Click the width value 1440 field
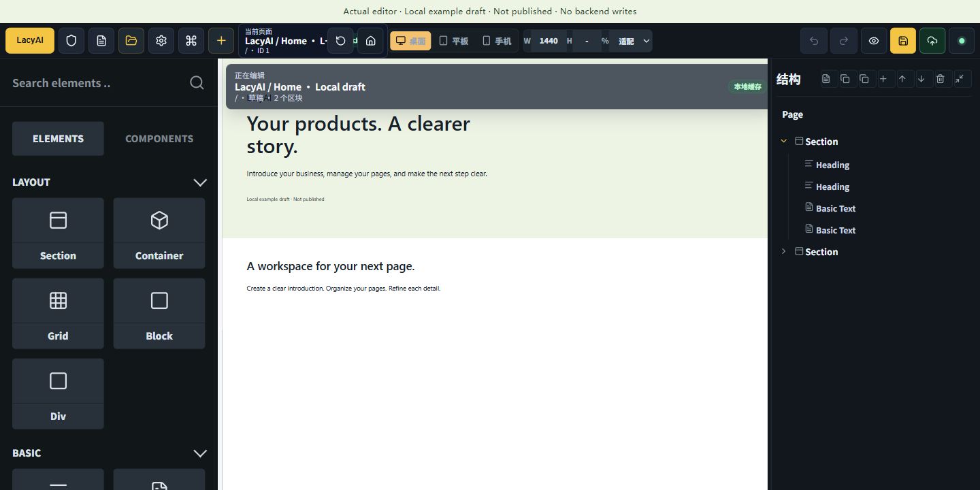The image size is (980, 490). coord(549,41)
